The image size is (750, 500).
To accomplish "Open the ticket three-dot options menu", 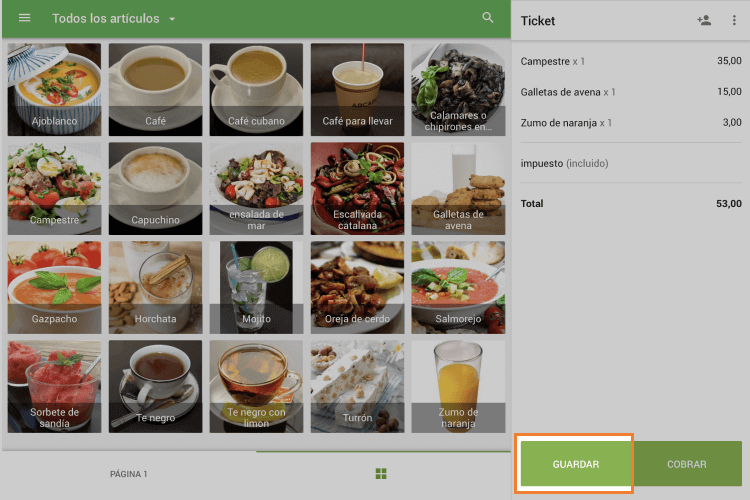I will tap(734, 20).
